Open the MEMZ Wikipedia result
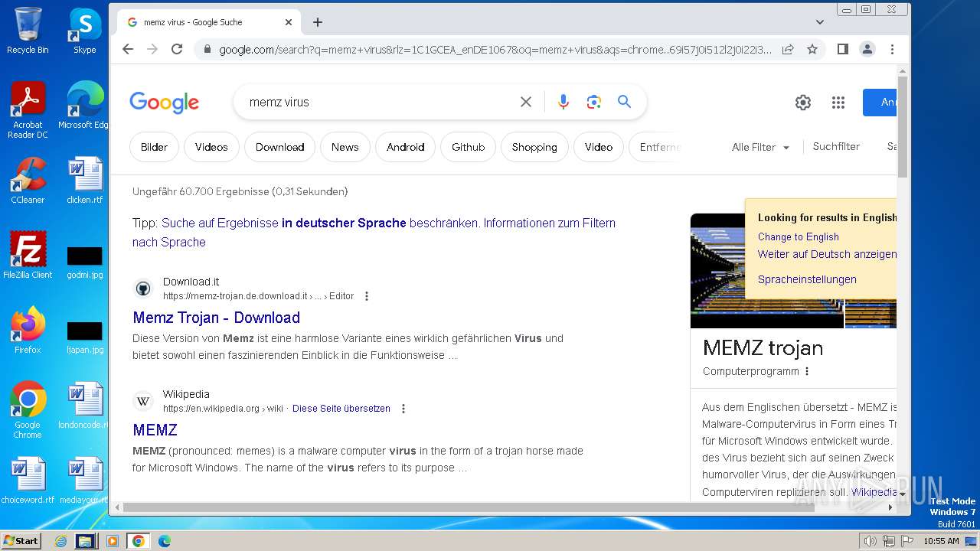This screenshot has height=551, width=980. point(155,430)
